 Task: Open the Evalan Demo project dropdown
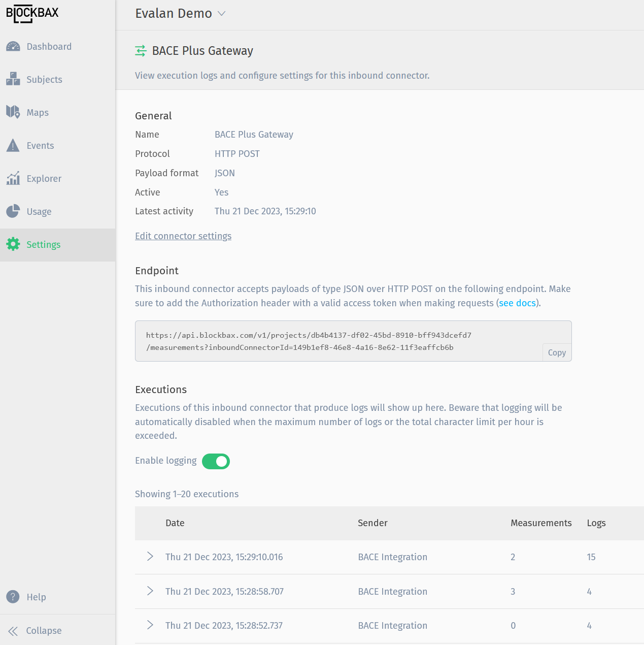point(180,14)
